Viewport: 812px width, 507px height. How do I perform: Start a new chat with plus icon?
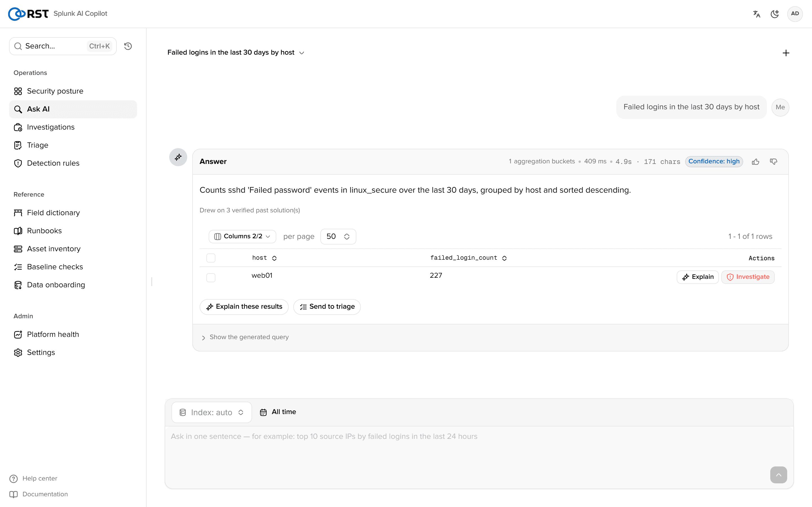tap(786, 53)
